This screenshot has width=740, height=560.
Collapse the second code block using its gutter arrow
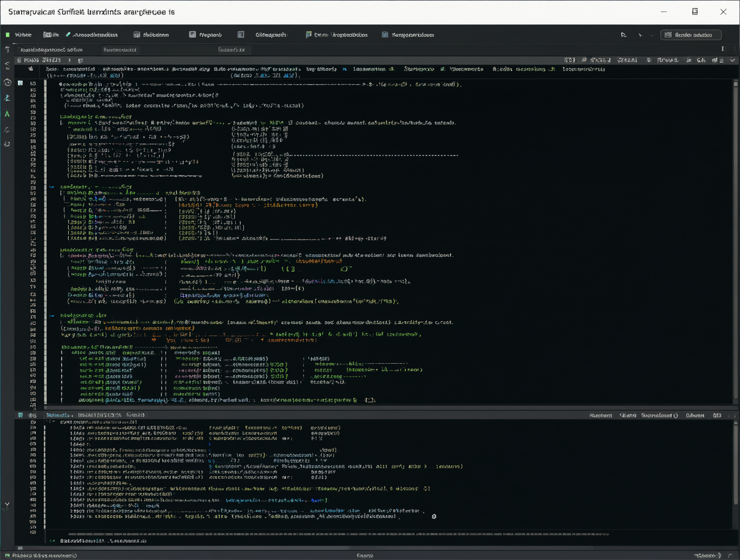click(x=51, y=316)
